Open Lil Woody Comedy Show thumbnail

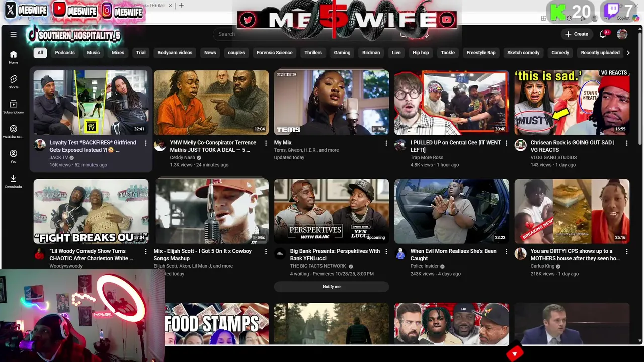click(91, 211)
